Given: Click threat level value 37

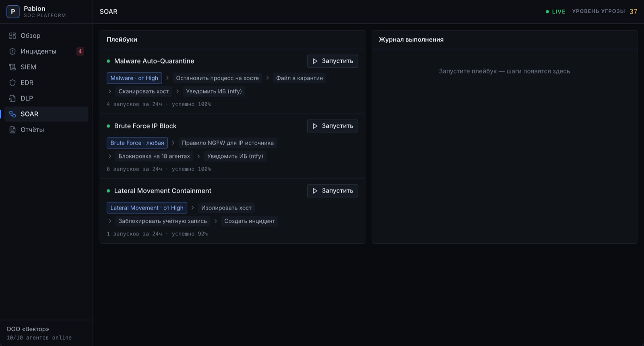Looking at the screenshot, I should click(x=634, y=12).
